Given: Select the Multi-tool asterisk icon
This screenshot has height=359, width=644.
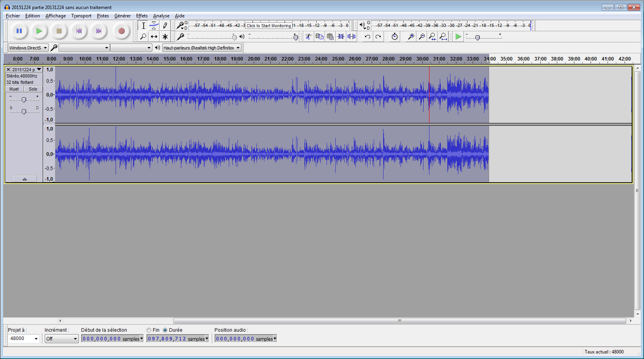Looking at the screenshot, I should pos(165,37).
